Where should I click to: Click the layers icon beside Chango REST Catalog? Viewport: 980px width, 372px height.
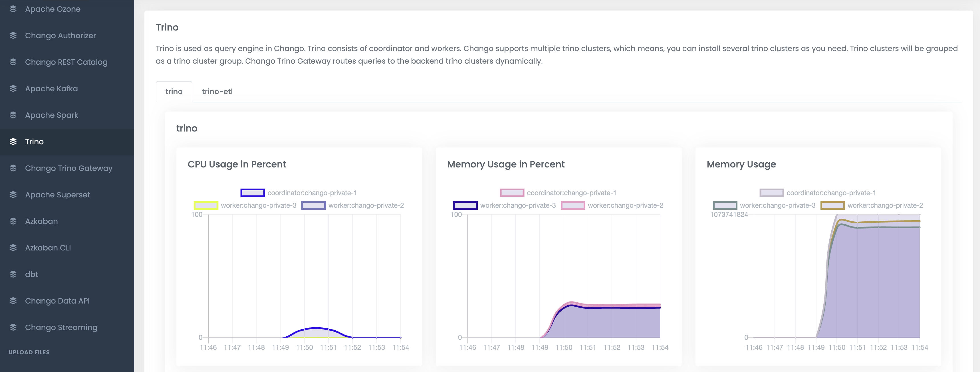tap(13, 62)
